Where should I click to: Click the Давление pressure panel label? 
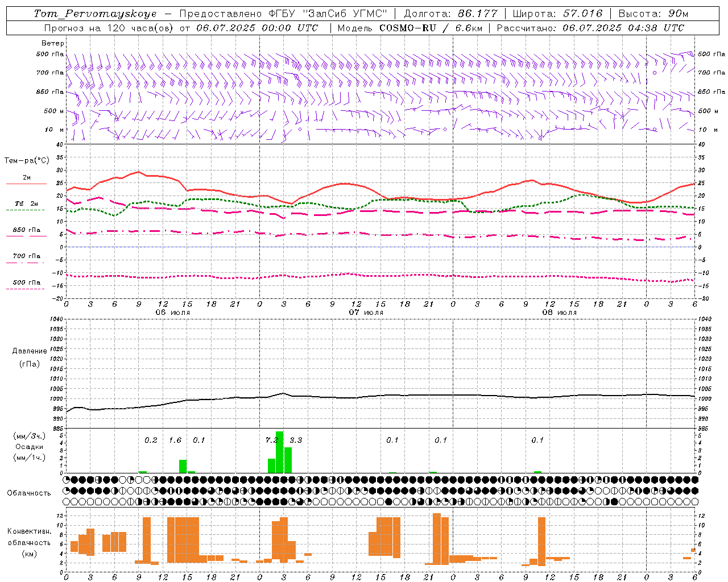[x=29, y=351]
